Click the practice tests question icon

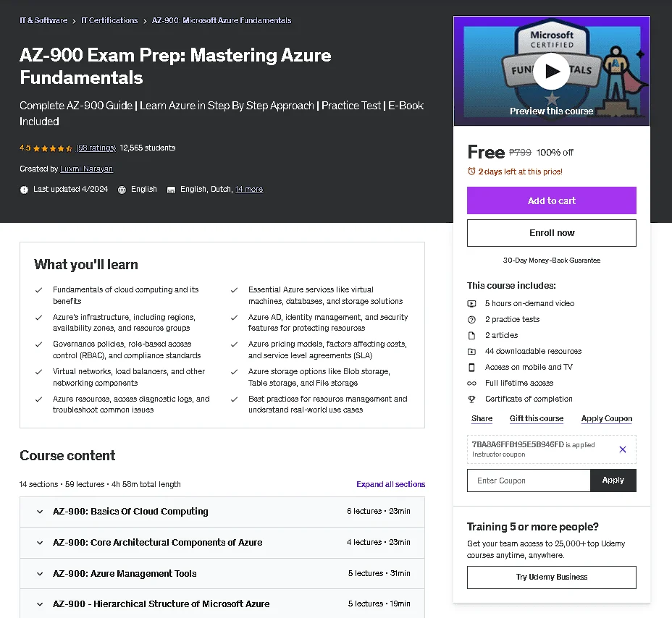tap(471, 319)
